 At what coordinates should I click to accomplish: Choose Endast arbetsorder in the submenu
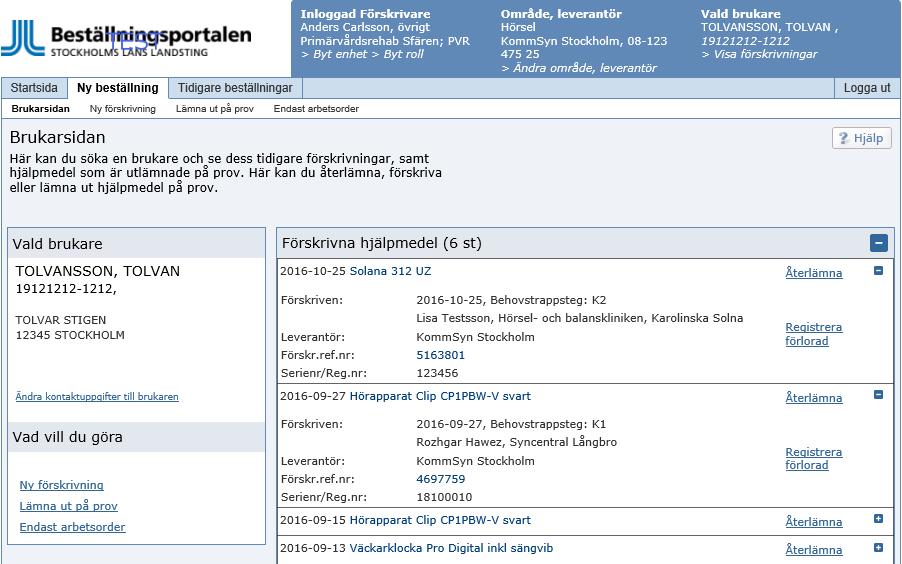point(316,109)
